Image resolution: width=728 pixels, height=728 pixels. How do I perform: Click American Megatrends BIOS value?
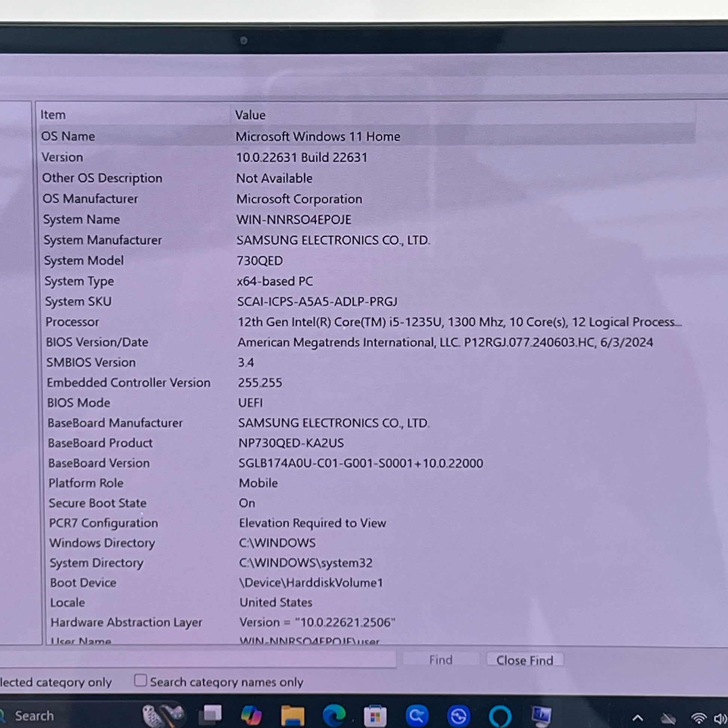[445, 342]
